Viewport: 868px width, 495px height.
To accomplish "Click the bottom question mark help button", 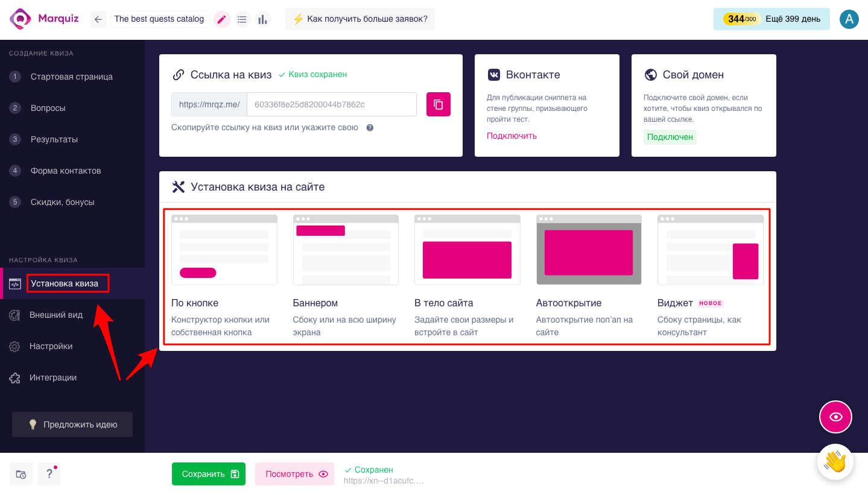I will click(49, 474).
